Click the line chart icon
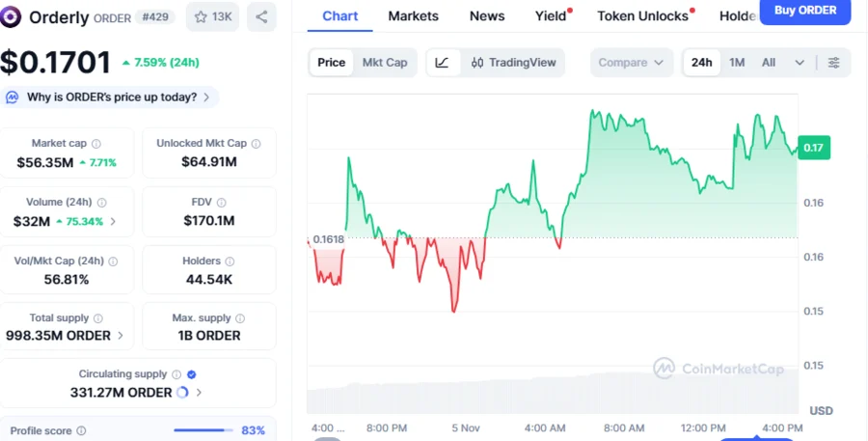 pos(442,63)
